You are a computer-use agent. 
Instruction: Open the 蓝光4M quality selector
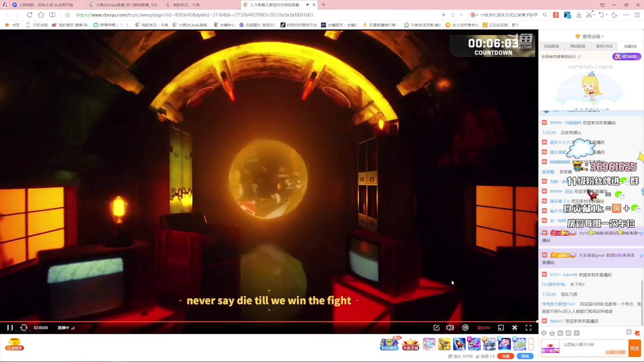point(484,328)
